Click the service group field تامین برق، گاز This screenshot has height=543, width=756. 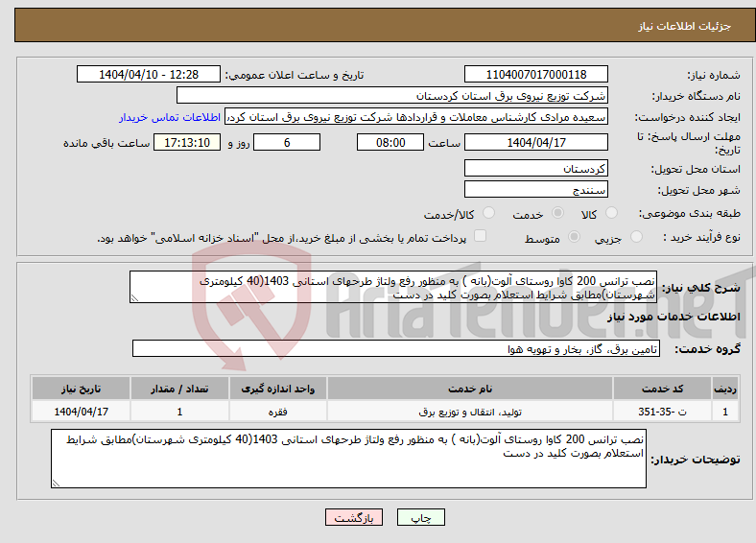(396, 348)
